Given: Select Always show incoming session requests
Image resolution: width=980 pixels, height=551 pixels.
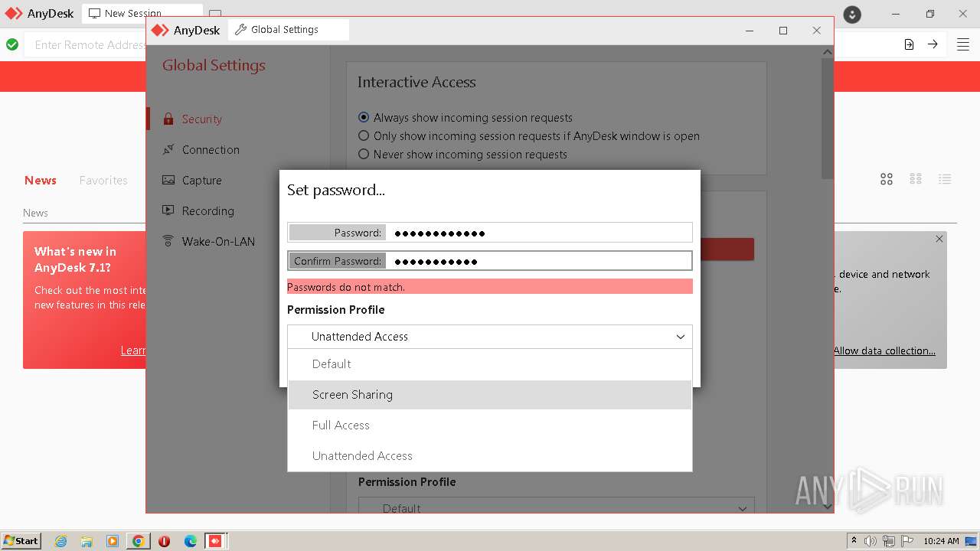Looking at the screenshot, I should [465, 118].
